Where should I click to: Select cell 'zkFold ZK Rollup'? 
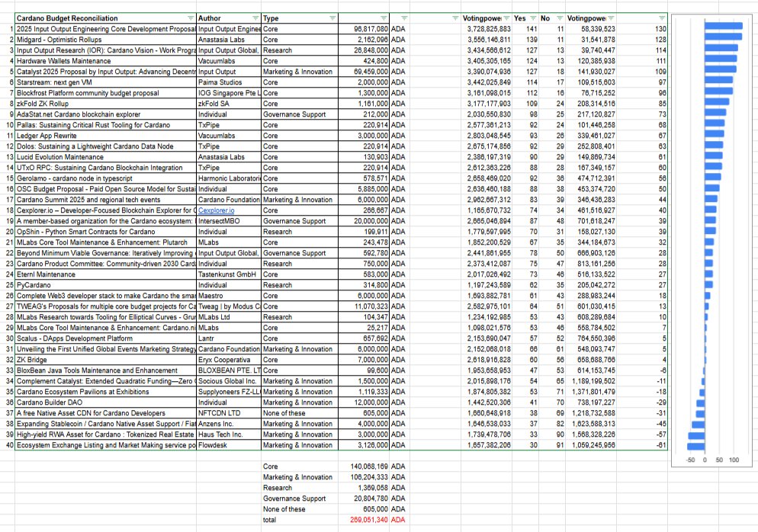click(105, 104)
